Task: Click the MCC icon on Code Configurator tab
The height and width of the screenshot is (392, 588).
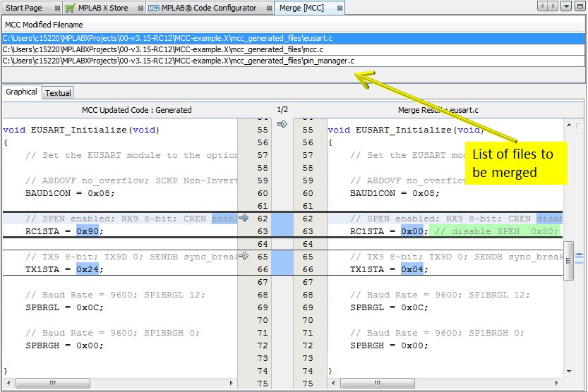Action: [154, 8]
